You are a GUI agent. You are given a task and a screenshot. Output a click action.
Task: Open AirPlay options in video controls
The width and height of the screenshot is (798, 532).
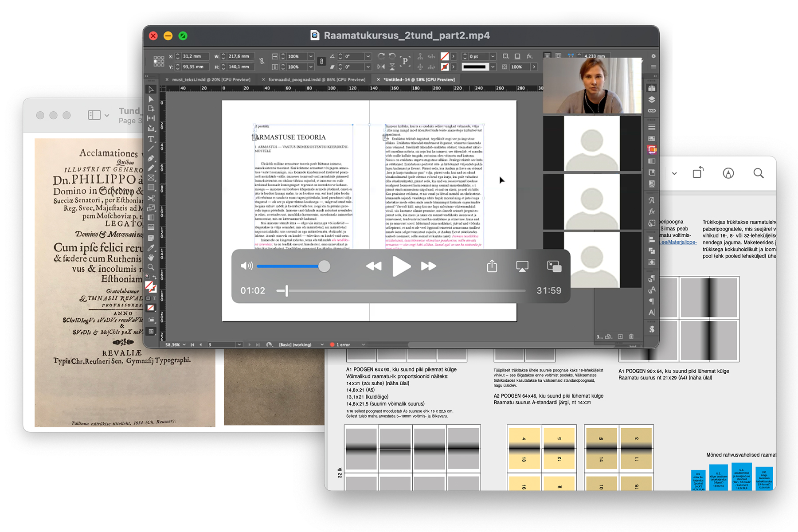click(522, 266)
